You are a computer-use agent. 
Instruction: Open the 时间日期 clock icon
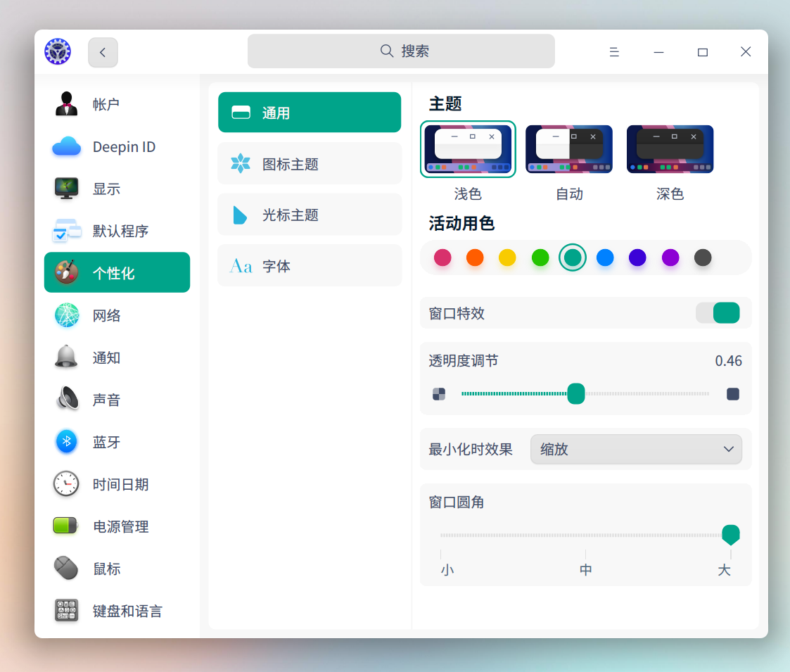(x=67, y=484)
